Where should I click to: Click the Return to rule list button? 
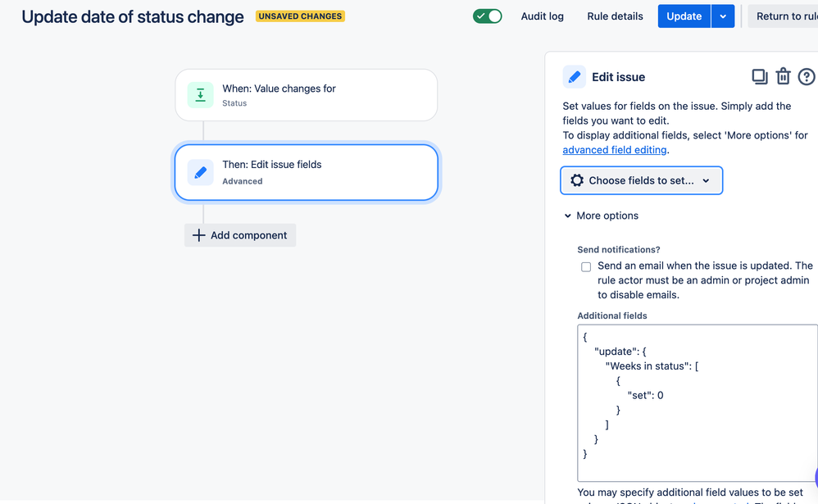point(783,16)
